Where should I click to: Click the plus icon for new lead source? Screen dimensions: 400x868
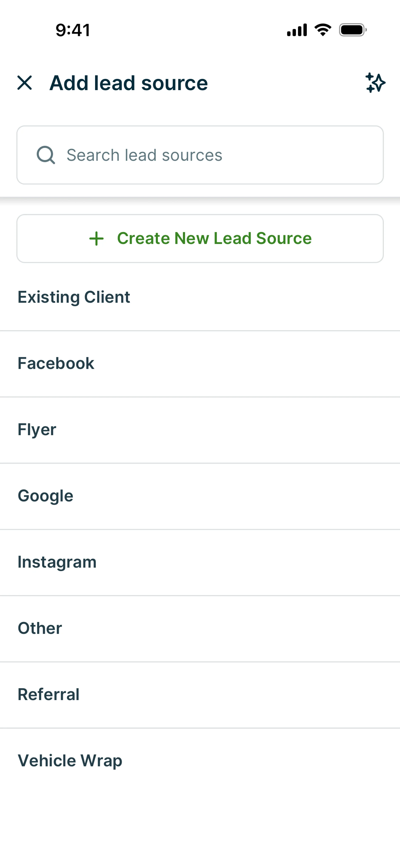[97, 239]
